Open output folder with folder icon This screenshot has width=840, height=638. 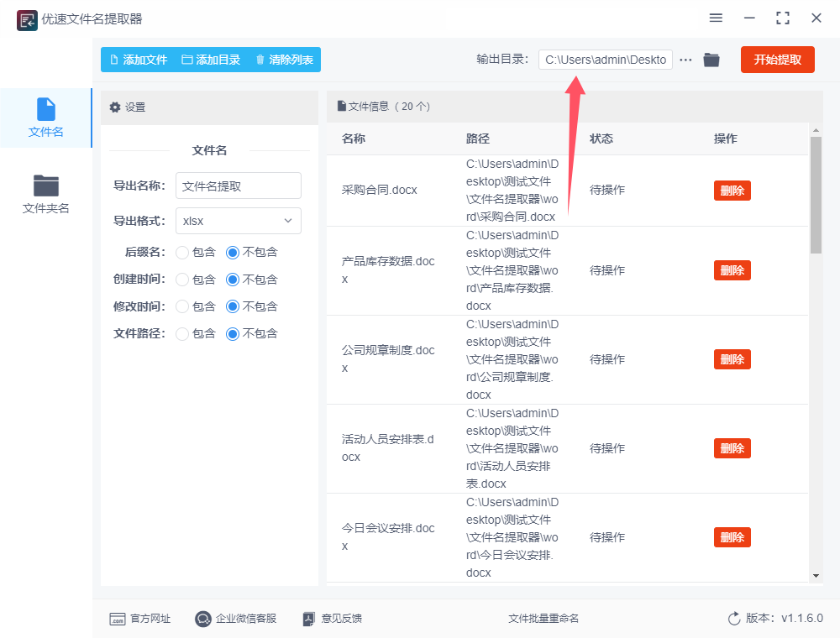(711, 60)
